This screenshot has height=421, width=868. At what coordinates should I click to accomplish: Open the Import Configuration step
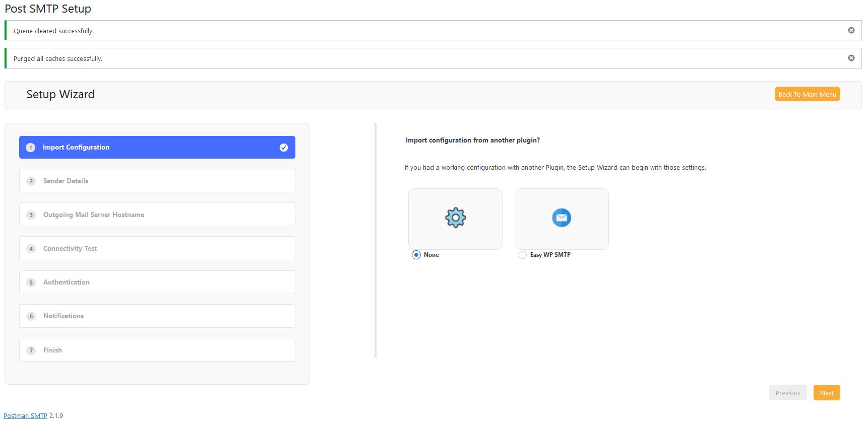157,148
